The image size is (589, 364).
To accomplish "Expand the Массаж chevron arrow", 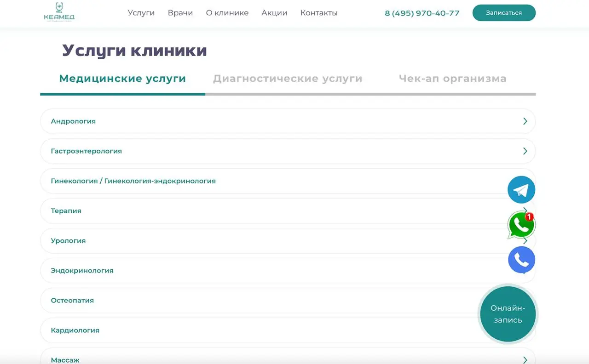I will 525,360.
